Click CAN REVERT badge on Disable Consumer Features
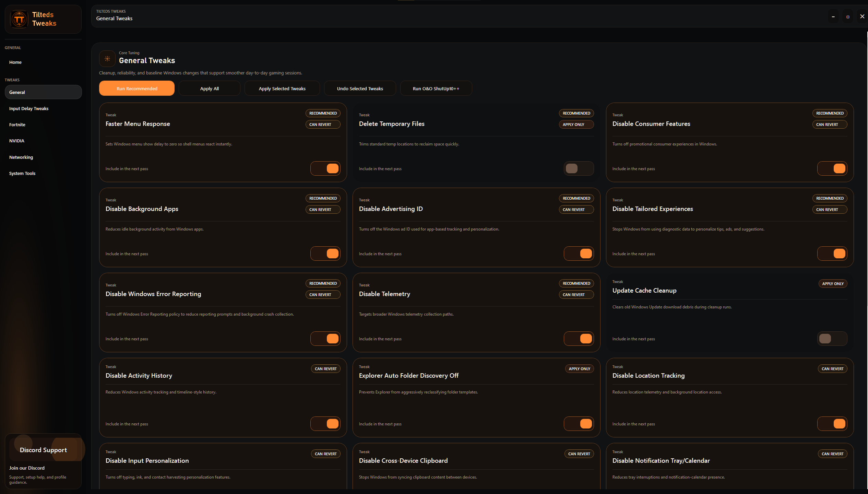The width and height of the screenshot is (868, 494). (830, 125)
